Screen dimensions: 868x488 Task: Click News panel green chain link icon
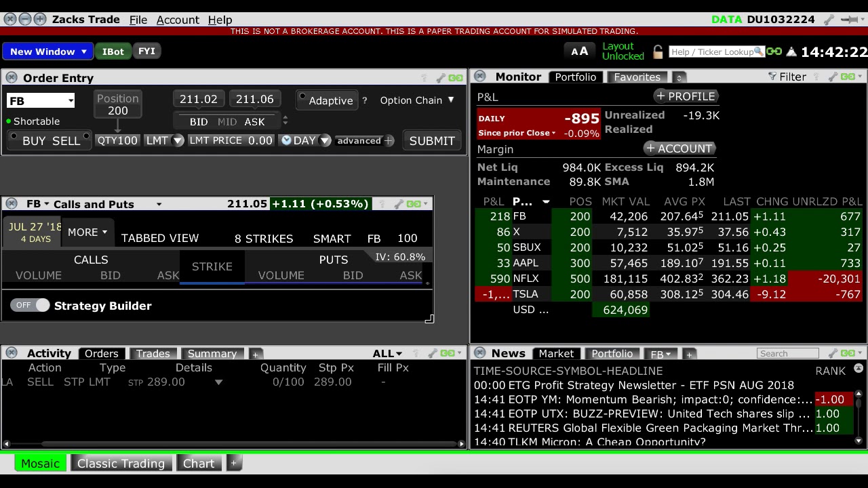848,353
